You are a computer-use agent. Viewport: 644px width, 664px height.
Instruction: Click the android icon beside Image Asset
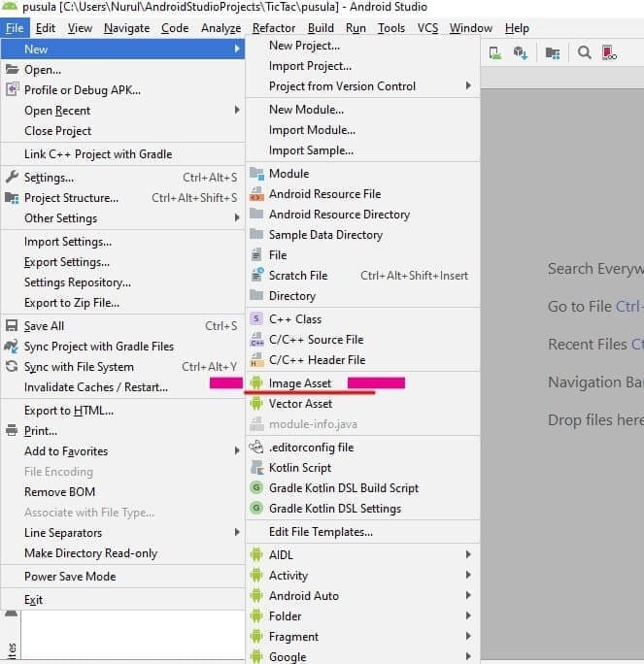[256, 382]
